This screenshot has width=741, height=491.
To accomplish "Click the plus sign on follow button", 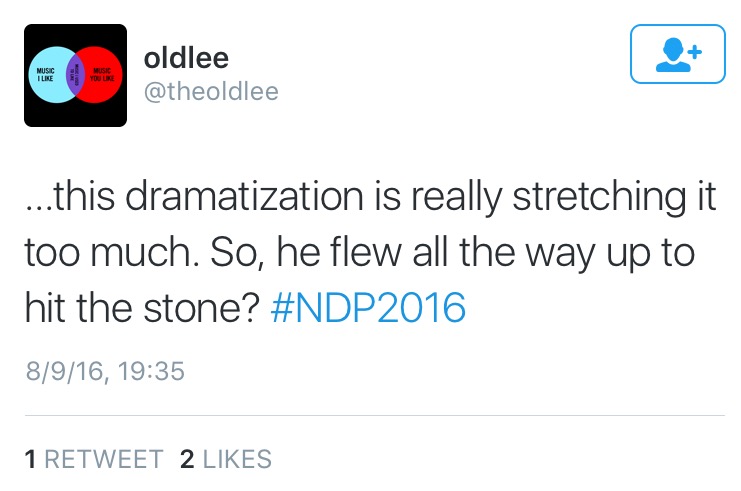I will point(694,49).
